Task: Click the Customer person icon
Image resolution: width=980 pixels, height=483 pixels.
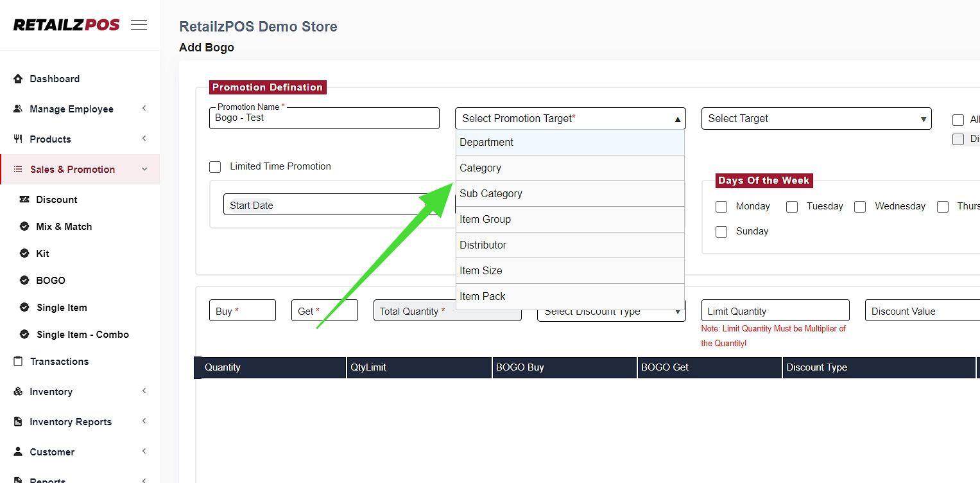Action: (x=18, y=452)
